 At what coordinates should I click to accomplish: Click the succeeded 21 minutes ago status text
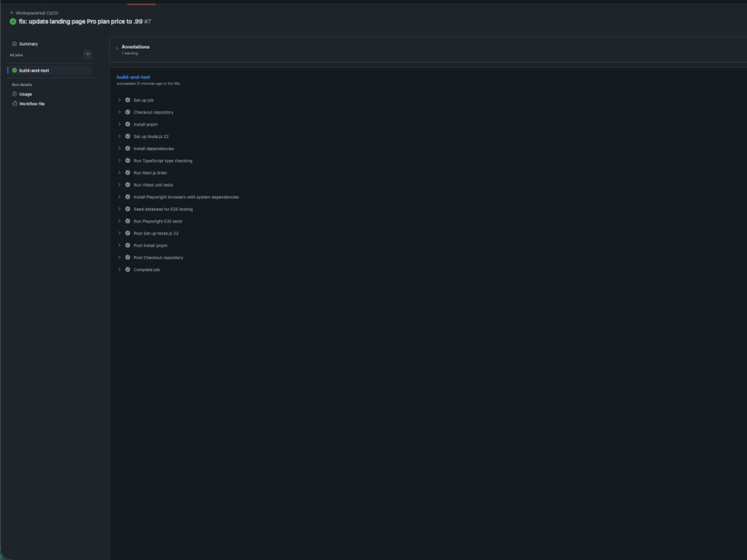(x=148, y=84)
